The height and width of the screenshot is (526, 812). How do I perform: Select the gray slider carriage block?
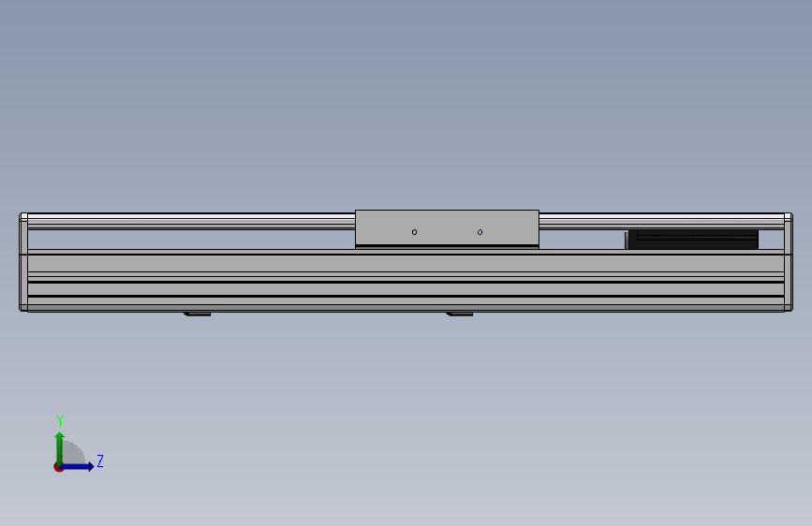point(447,228)
